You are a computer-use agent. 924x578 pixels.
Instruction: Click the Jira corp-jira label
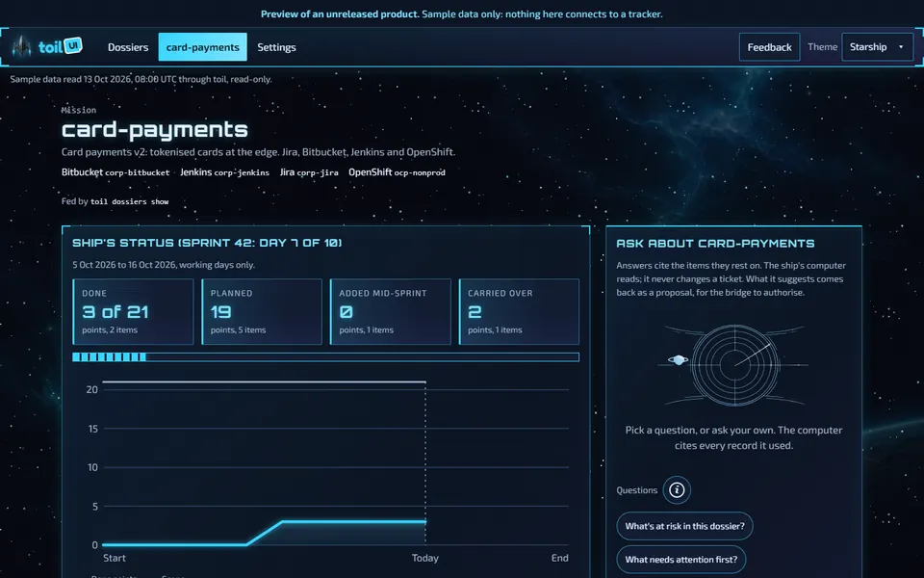tap(309, 172)
